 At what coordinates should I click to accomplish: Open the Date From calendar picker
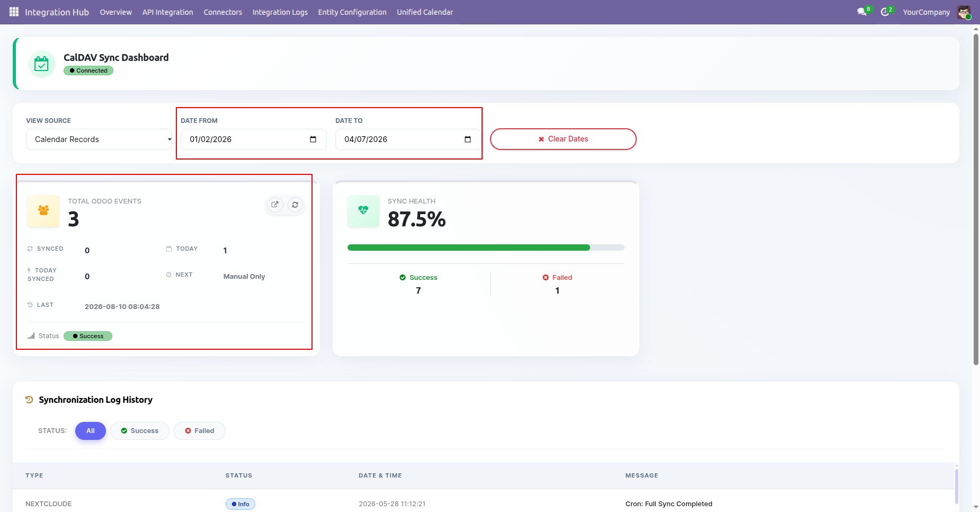pyautogui.click(x=313, y=139)
